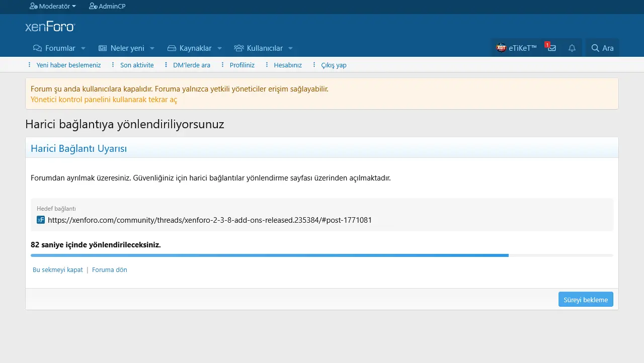Screen dimensions: 644x363
Task: Expand the Moderatör dropdown
Action: point(52,7)
